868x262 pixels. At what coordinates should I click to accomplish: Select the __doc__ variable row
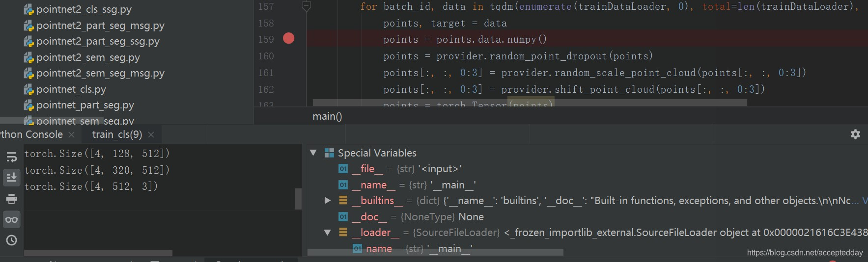[411, 217]
